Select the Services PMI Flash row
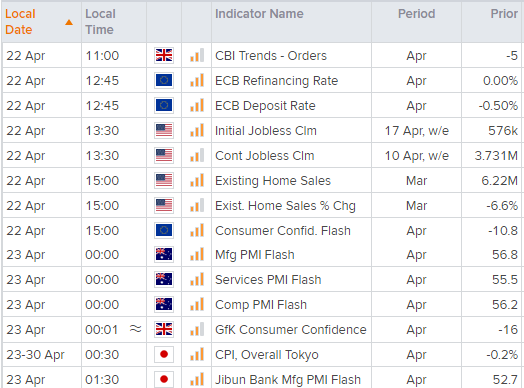The height and width of the screenshot is (388, 524). pos(262,279)
